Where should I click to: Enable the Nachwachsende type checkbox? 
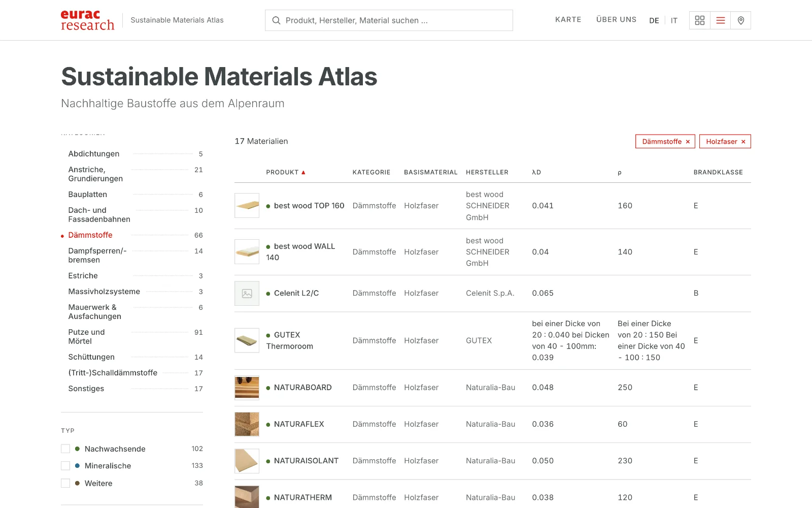point(65,449)
